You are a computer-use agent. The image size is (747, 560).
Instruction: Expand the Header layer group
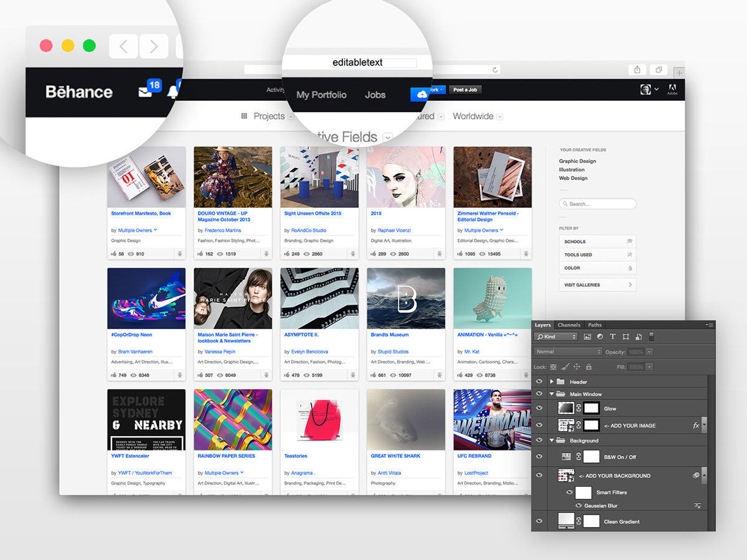pos(552,381)
